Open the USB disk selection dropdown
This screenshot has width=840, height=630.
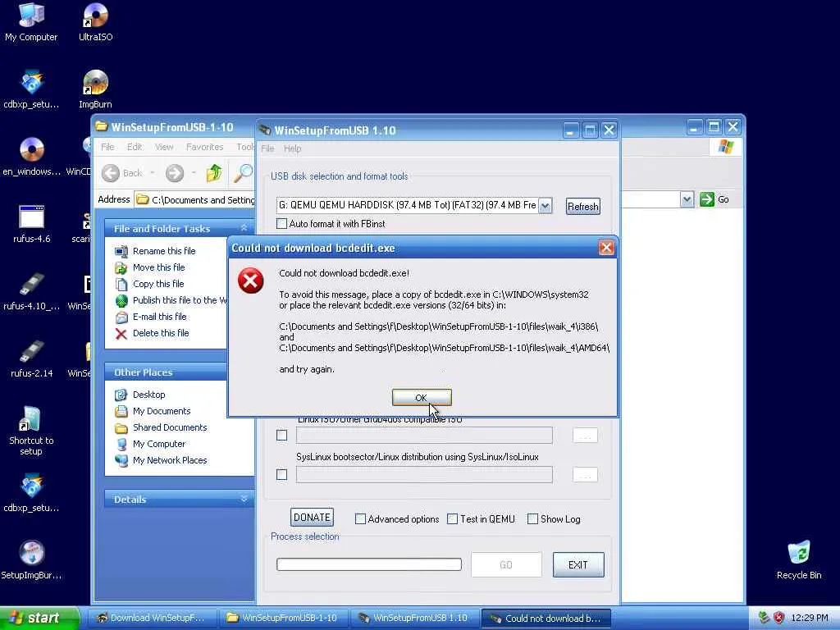coord(546,206)
